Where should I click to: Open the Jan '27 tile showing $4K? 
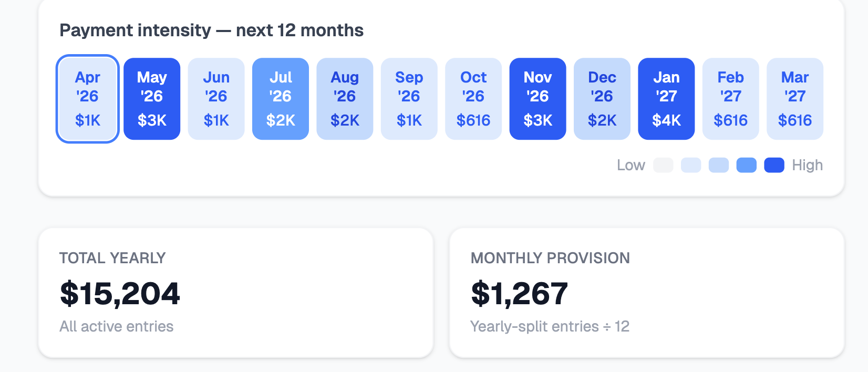pyautogui.click(x=666, y=98)
